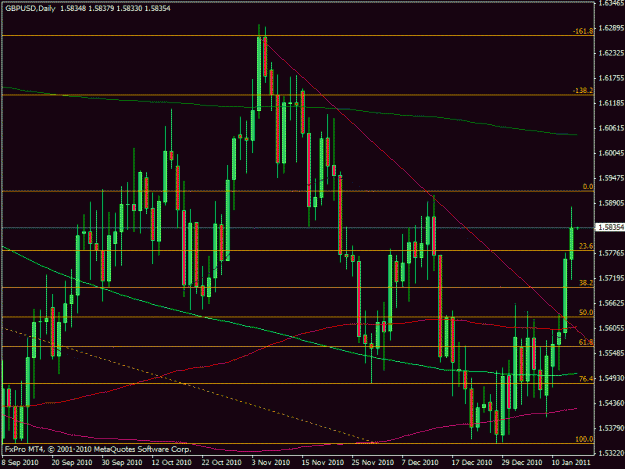The height and width of the screenshot is (469, 625).
Task: Click the GBPUSD,Daily chart title text
Action: [x=30, y=8]
